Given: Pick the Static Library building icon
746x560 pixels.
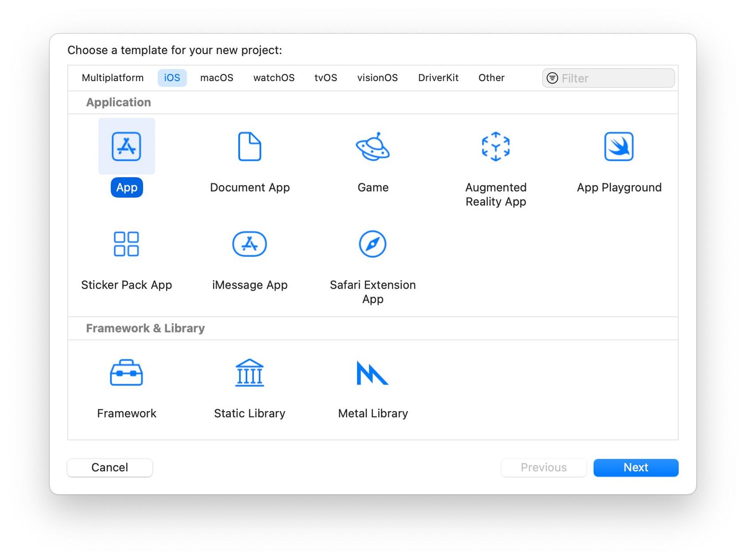Looking at the screenshot, I should point(250,373).
